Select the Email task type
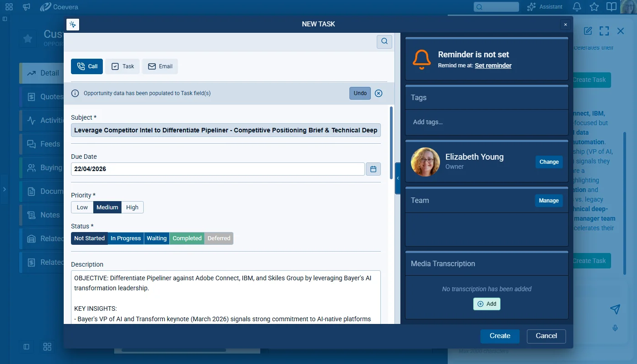The height and width of the screenshot is (364, 637). [x=160, y=66]
